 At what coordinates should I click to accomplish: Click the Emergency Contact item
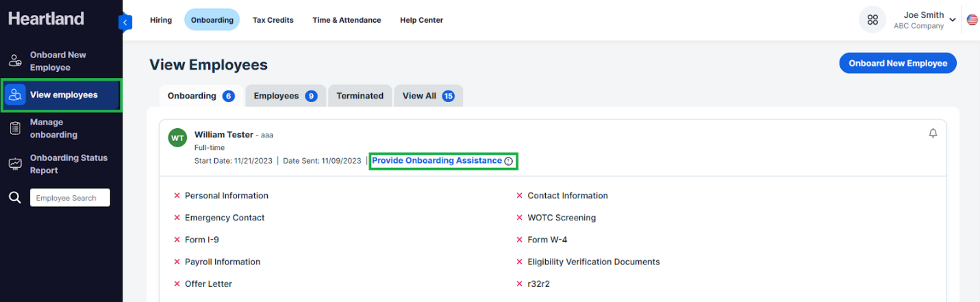[225, 218]
